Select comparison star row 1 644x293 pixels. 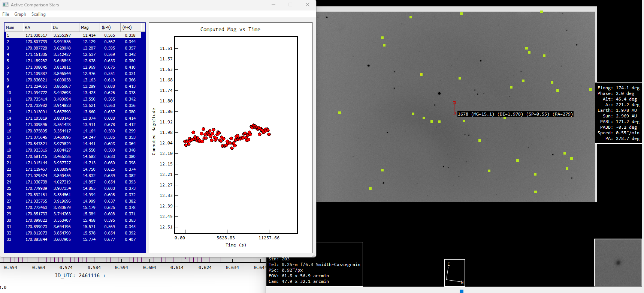(x=73, y=35)
